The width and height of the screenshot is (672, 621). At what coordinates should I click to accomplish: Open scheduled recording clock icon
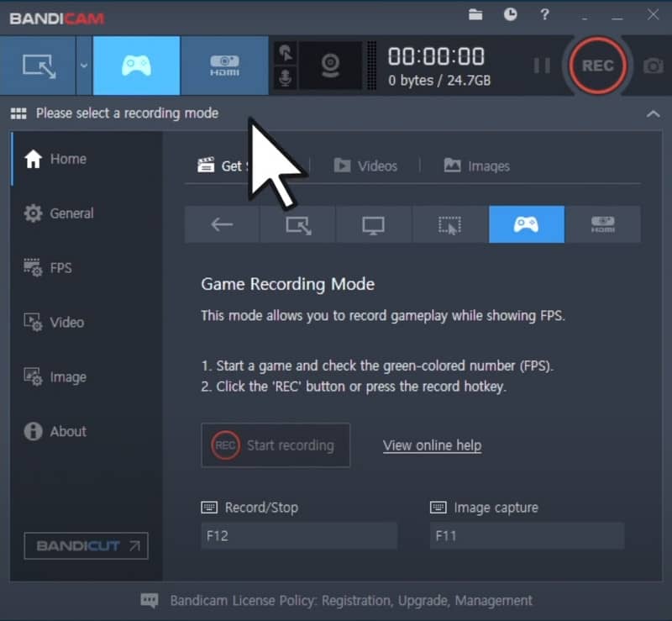(510, 14)
